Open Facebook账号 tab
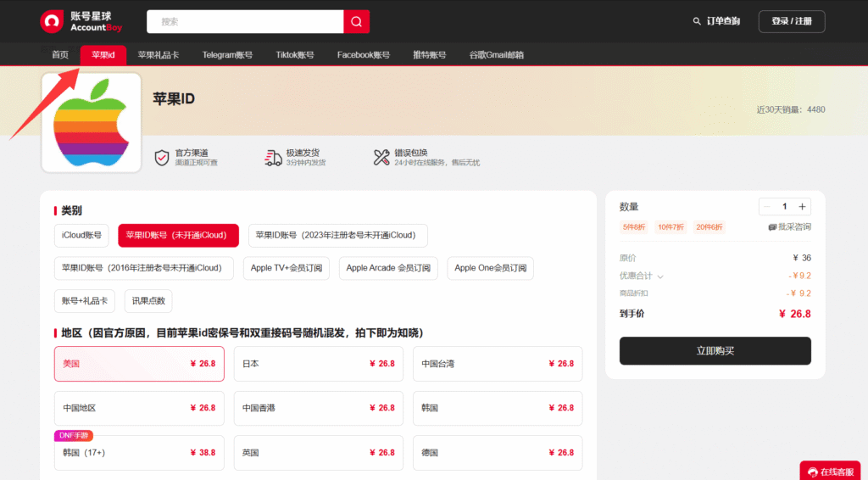This screenshot has height=480, width=868. [364, 55]
